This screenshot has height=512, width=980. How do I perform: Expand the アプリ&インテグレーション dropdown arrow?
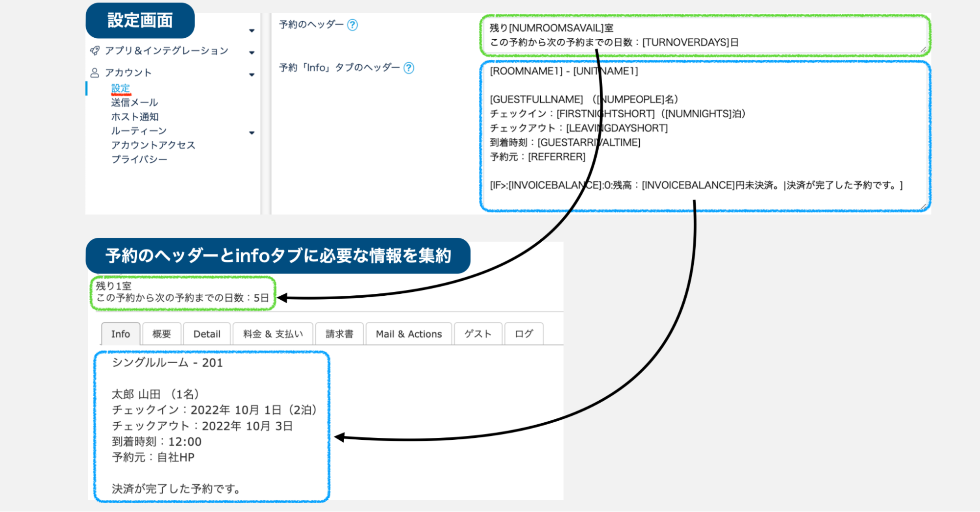click(251, 52)
